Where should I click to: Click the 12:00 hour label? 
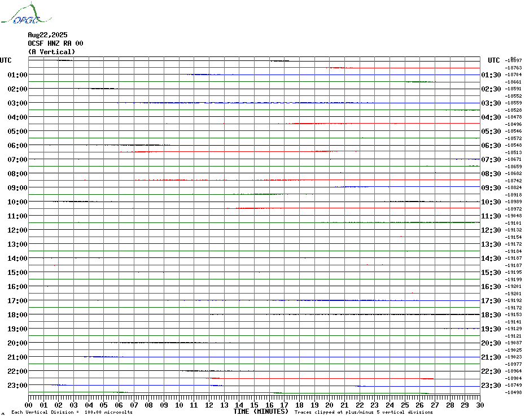17,230
